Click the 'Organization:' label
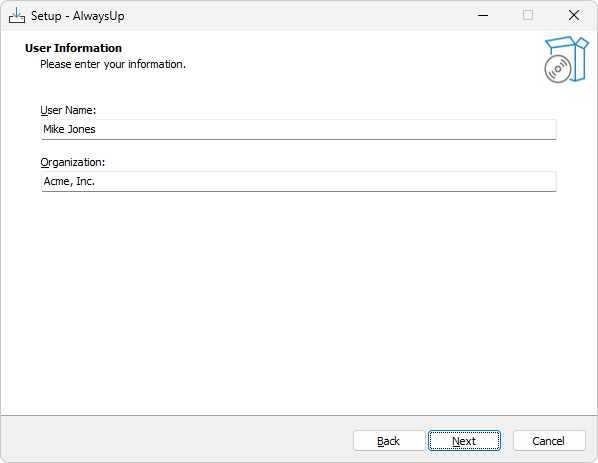The height and width of the screenshot is (463, 598). (x=72, y=162)
